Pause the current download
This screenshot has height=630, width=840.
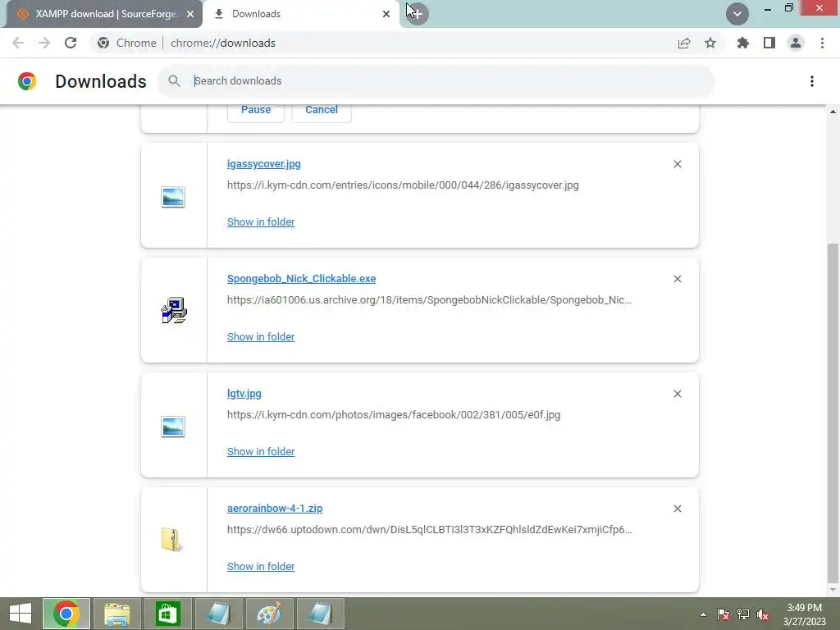[256, 110]
